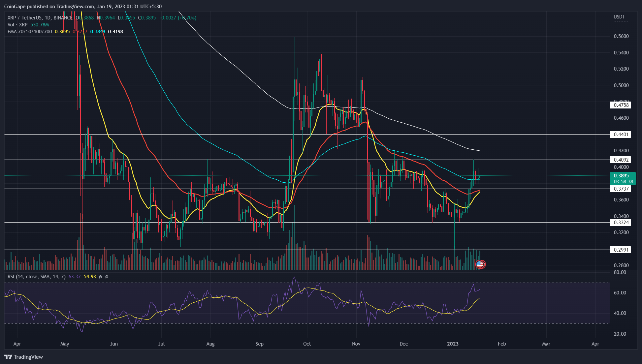This screenshot has width=642, height=364.
Task: Select the XRP / TetherUS symbol legend
Action: coord(25,17)
